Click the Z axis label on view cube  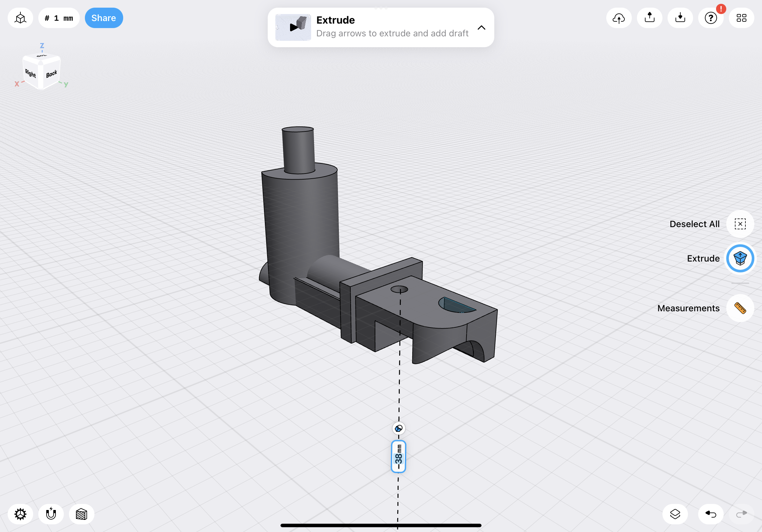42,45
